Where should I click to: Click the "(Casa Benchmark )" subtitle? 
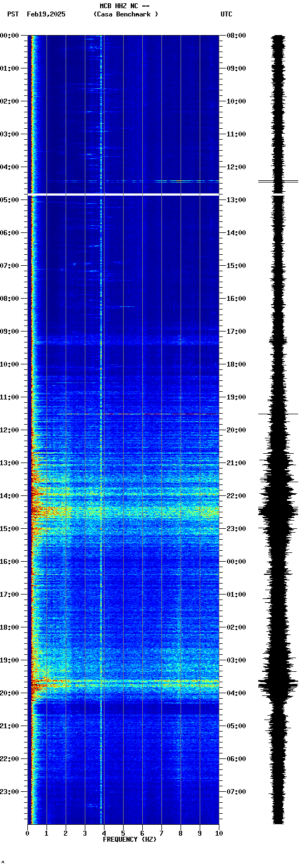tap(126, 14)
